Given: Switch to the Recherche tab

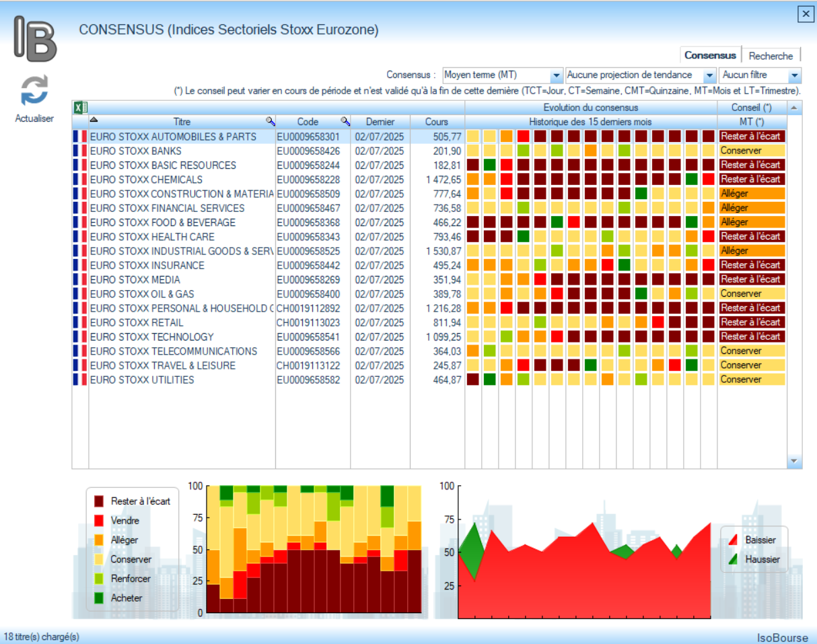Looking at the screenshot, I should coord(771,56).
